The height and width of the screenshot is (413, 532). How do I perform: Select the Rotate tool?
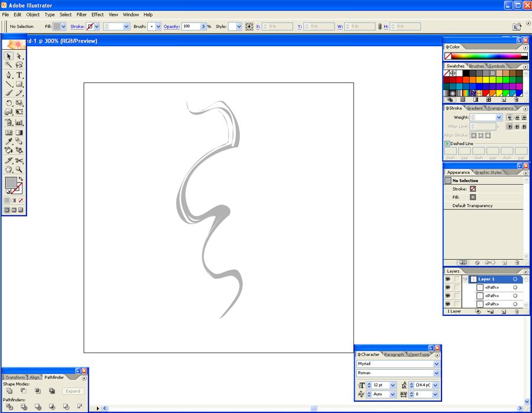pos(7,101)
